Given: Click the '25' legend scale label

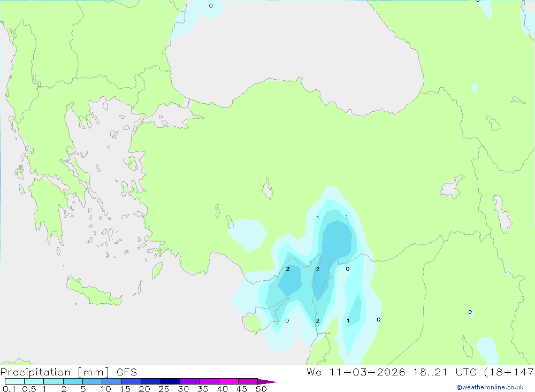Looking at the screenshot, I should coord(164,389).
